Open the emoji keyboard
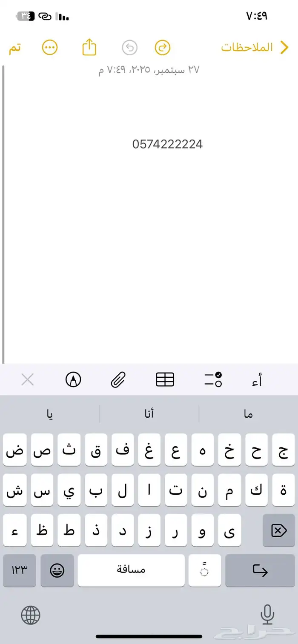This screenshot has width=298, height=644. point(57,570)
